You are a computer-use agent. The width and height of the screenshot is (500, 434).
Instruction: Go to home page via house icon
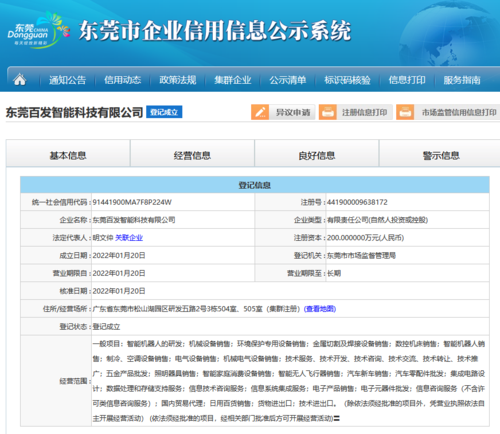point(20,80)
